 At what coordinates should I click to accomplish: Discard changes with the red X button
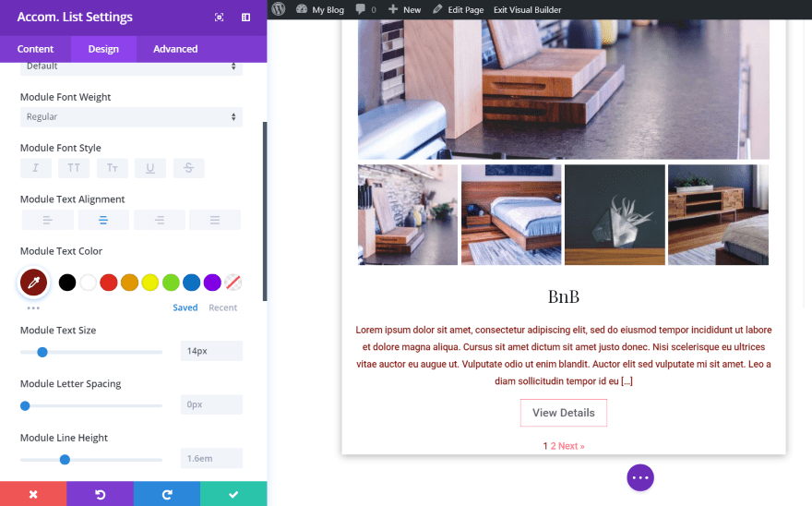click(33, 494)
